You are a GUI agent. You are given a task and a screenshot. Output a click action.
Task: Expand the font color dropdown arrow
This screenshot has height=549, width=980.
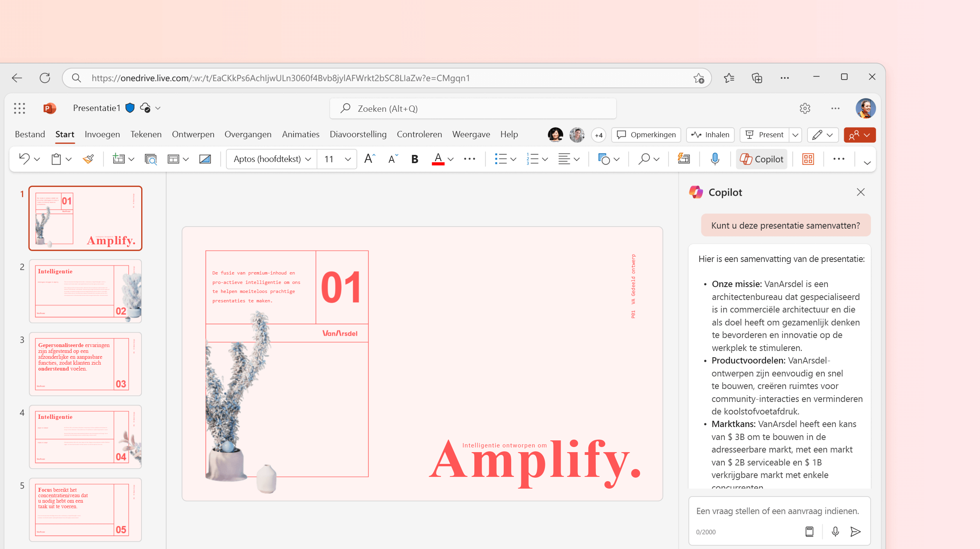tap(450, 159)
